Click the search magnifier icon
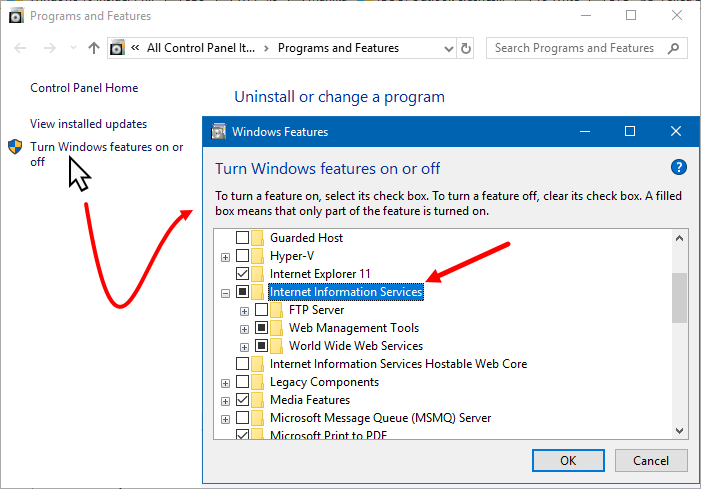 click(x=673, y=48)
